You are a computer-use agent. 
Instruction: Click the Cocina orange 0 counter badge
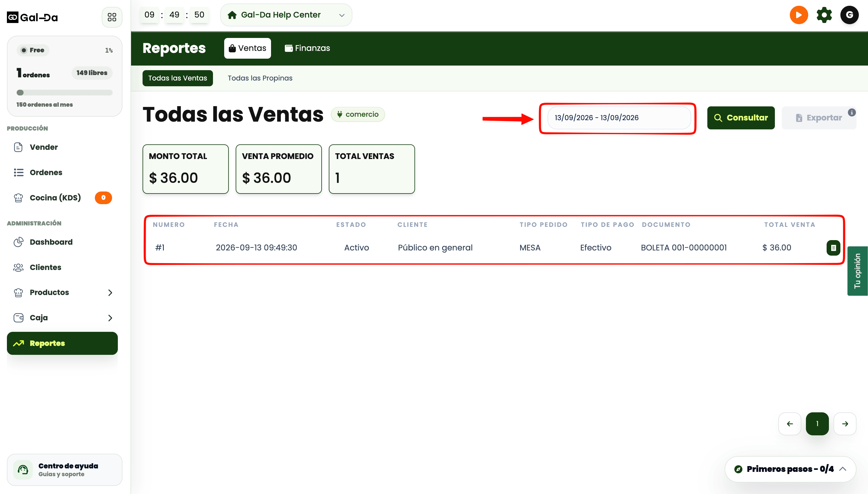point(103,198)
